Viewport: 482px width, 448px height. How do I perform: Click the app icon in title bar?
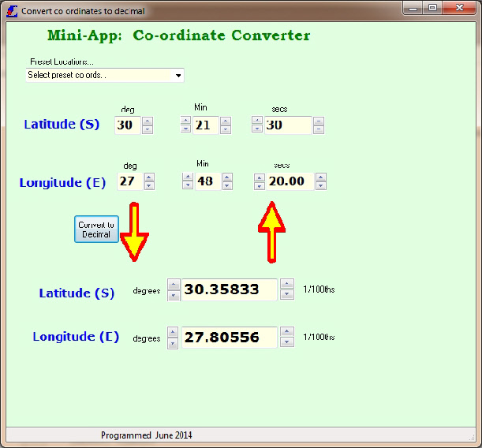pyautogui.click(x=11, y=11)
